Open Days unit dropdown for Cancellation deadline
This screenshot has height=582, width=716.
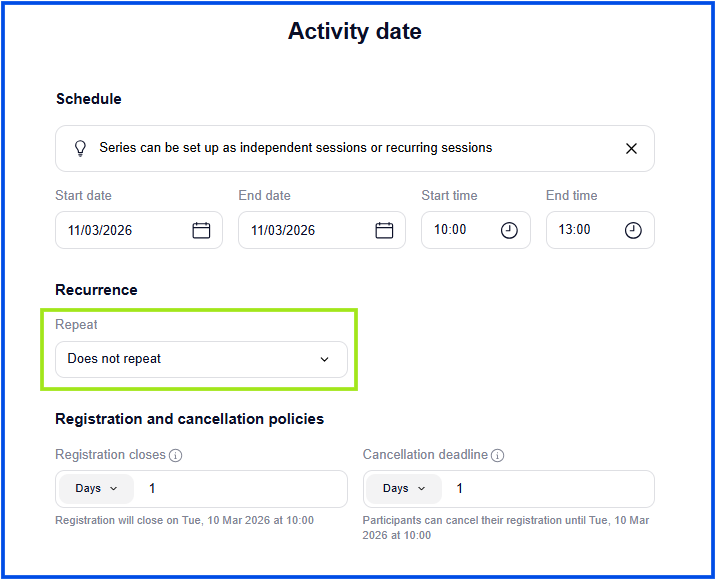[x=404, y=489]
